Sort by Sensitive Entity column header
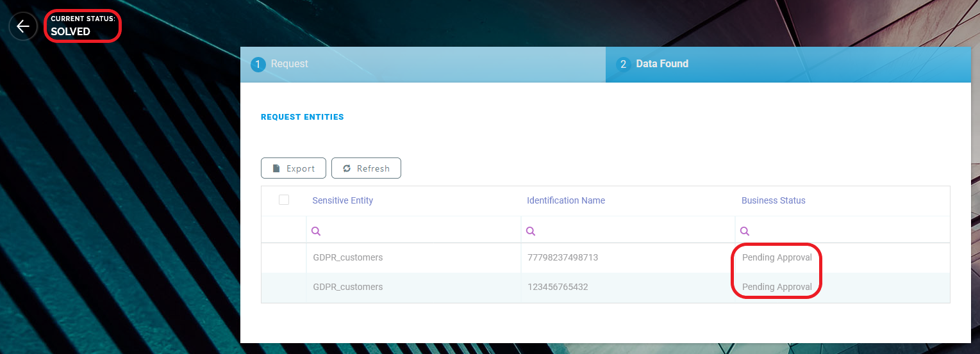Screen dimensions: 980x354 pyautogui.click(x=343, y=200)
